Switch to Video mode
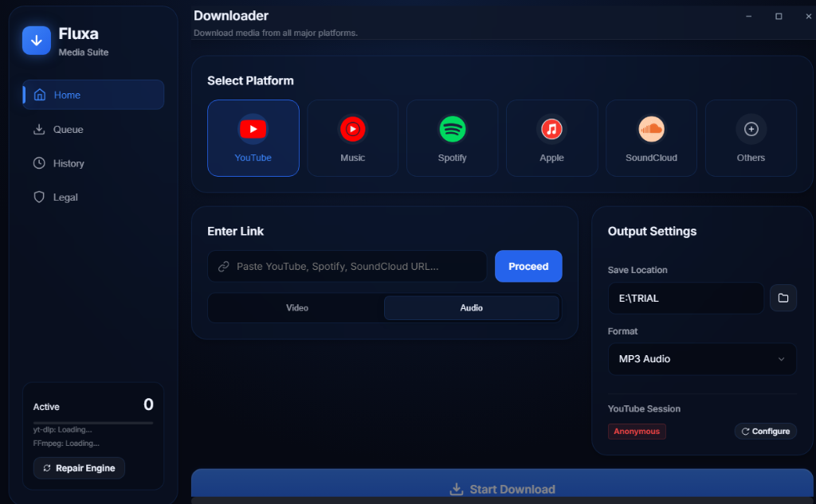The width and height of the screenshot is (816, 504). [296, 308]
